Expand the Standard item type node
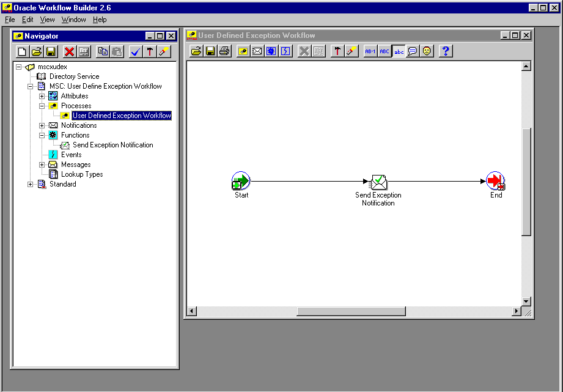The height and width of the screenshot is (392, 563). [x=30, y=184]
